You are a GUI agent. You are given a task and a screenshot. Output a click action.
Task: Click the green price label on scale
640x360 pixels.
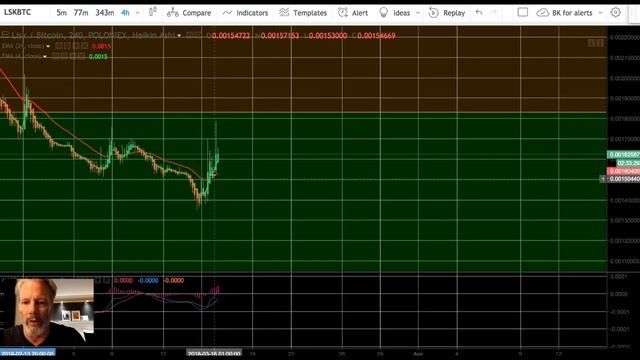coord(623,155)
